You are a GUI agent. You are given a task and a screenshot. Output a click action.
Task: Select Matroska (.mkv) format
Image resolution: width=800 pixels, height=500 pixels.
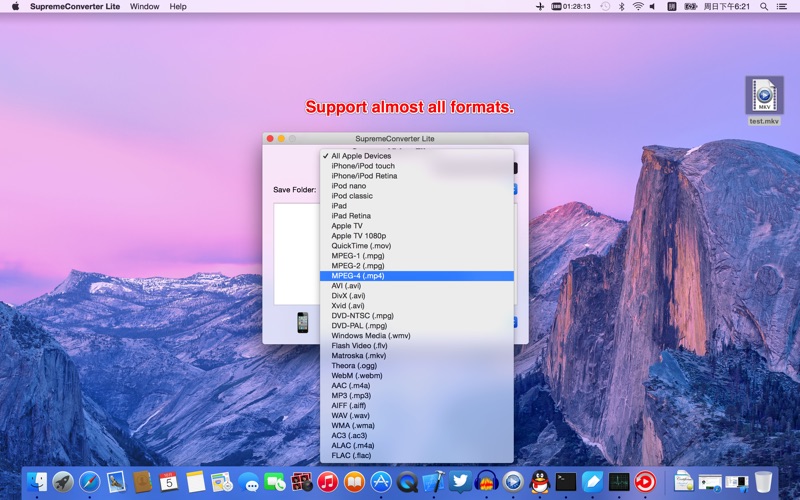point(416,356)
